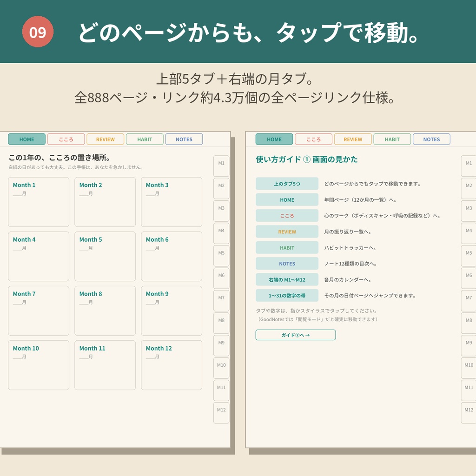Image resolution: width=476 pixels, height=476 pixels.
Task: Jump to M6 side tab, left page
Action: (221, 278)
